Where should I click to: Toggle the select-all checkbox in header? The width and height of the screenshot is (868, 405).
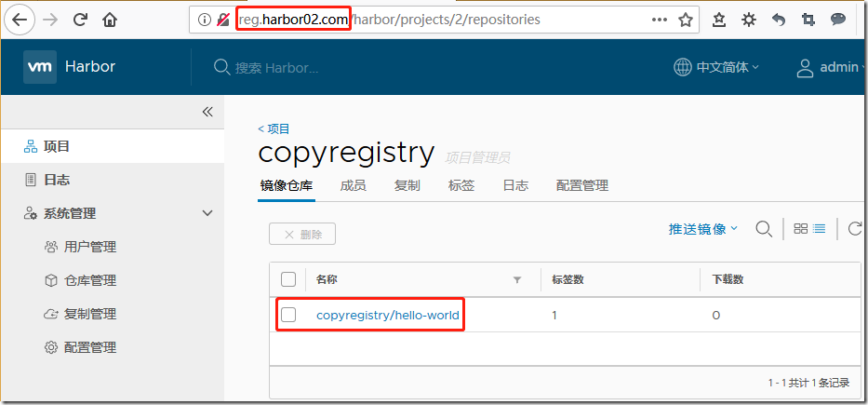(x=288, y=279)
